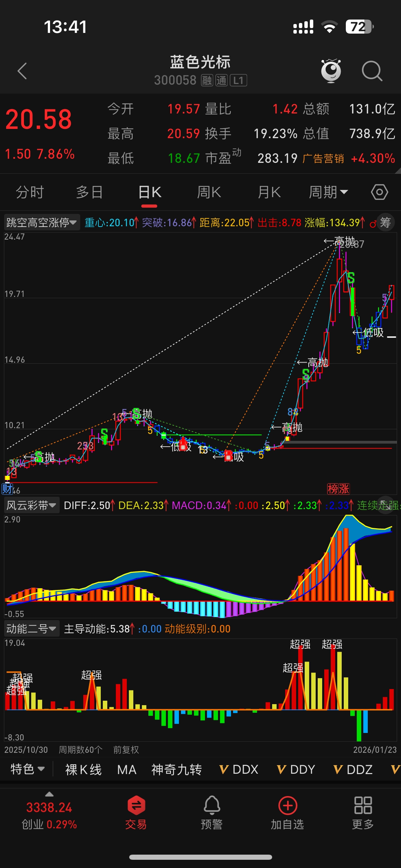The image size is (401, 868).
Task: Tap the 最低 18.67 value
Action: coord(183,158)
